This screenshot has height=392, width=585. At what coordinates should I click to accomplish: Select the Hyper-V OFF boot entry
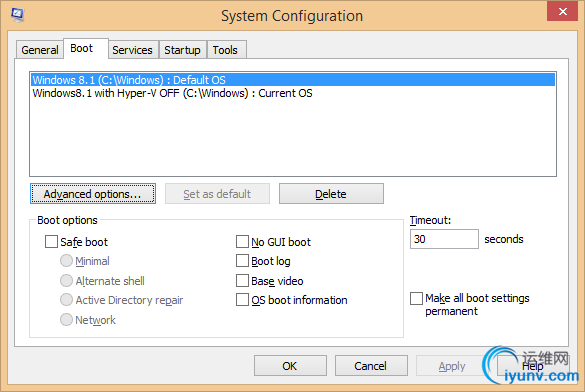click(293, 93)
